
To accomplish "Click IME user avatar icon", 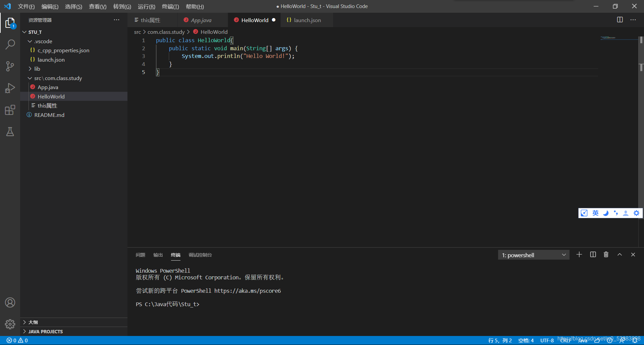I will click(626, 213).
